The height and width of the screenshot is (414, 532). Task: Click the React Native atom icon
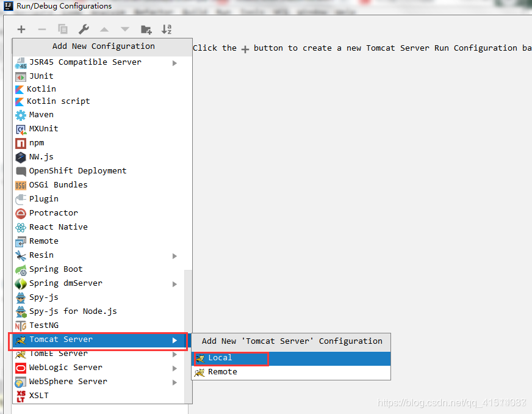point(21,228)
